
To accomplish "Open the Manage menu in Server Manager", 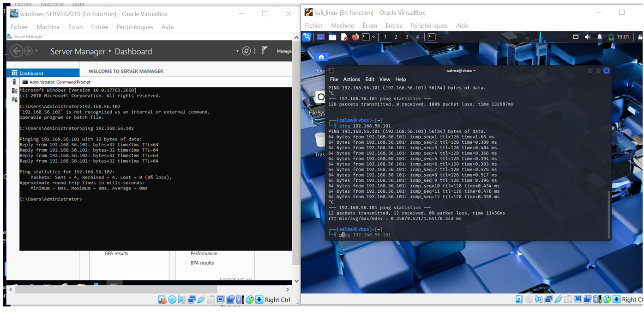I will (x=284, y=51).
